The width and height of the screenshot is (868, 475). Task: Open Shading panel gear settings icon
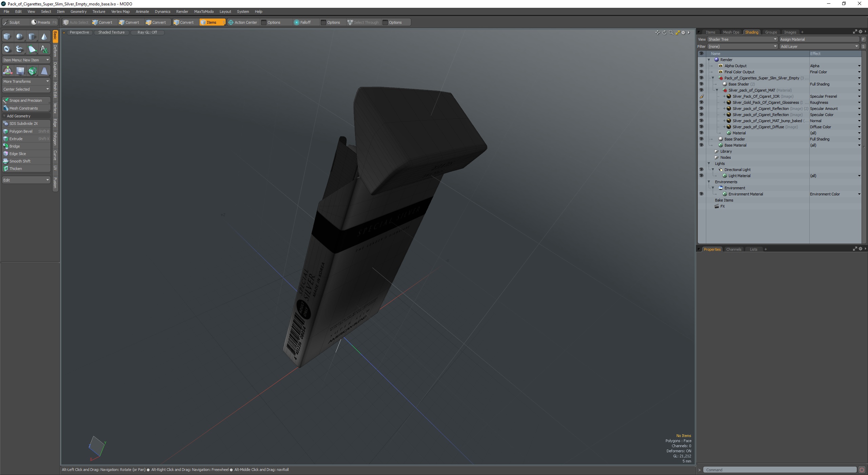click(860, 32)
